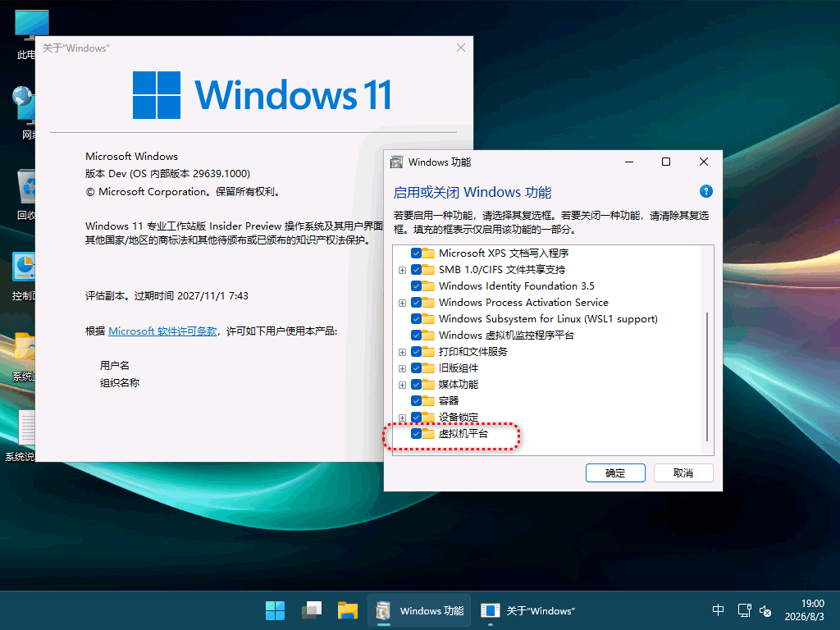Click the feature list vertical scrollbar
The image size is (840, 630).
click(707, 376)
